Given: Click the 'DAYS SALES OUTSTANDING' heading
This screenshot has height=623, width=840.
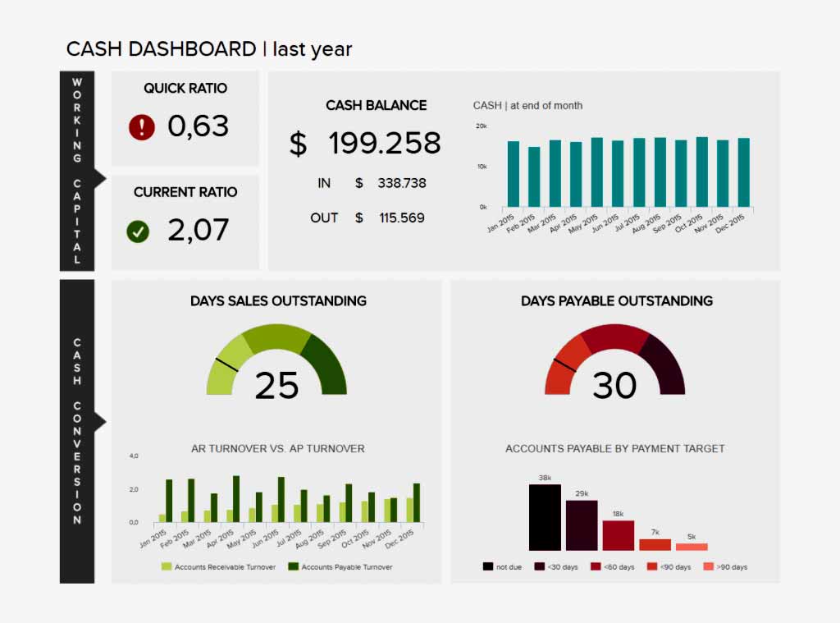Looking at the screenshot, I should point(279,300).
